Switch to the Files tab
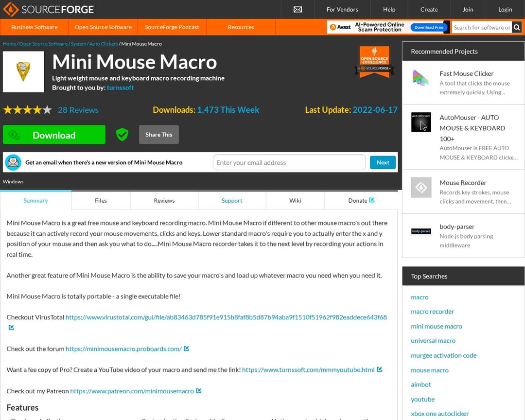525x420 pixels. tap(101, 200)
